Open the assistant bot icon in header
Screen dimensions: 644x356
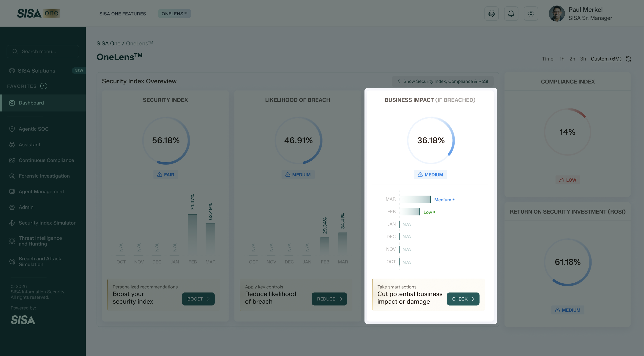tap(491, 13)
